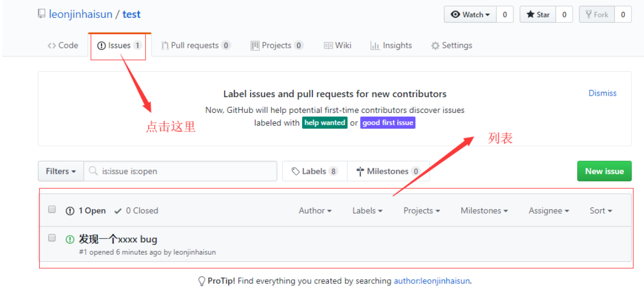Viewport: 644px width, 290px height.
Task: Focus the is:issue is:open search field
Action: coord(185,171)
